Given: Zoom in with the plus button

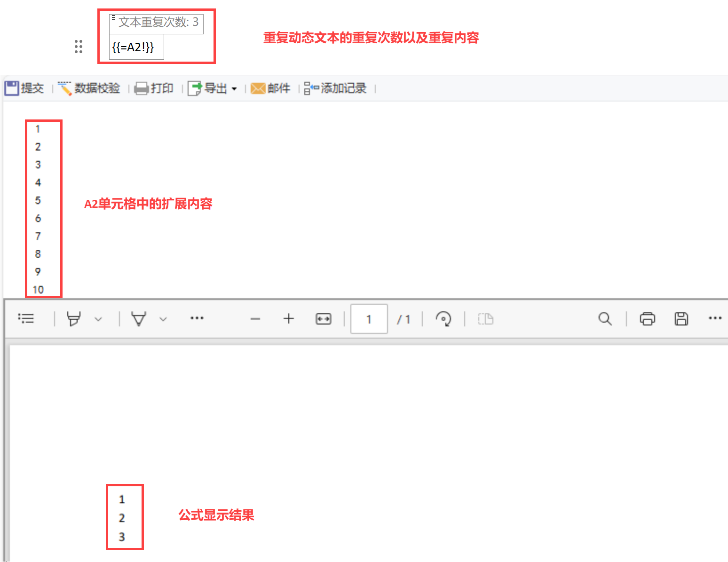Looking at the screenshot, I should (289, 318).
